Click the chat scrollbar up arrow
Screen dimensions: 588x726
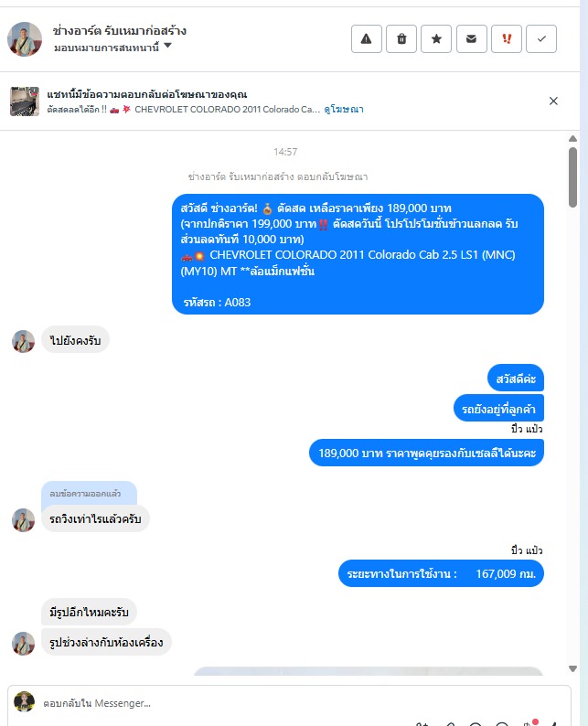point(572,138)
